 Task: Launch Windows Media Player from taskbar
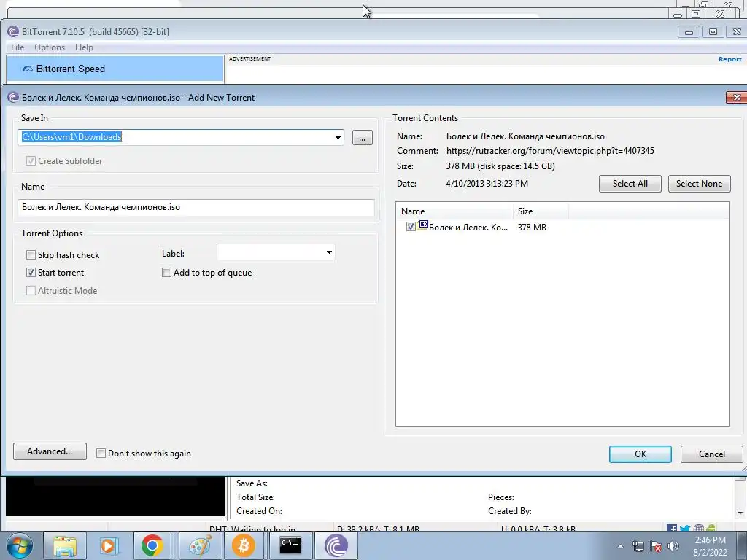click(108, 545)
